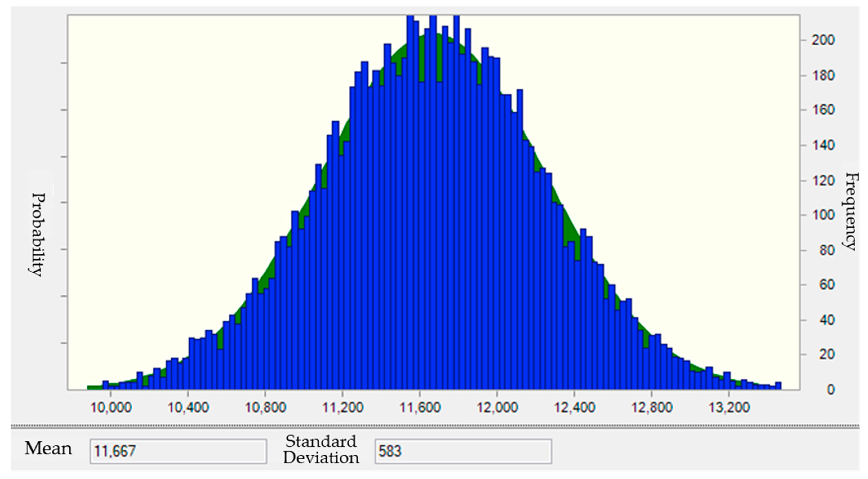Click the horizontal splitter above the Mean row
The width and height of the screenshot is (868, 479).
pyautogui.click(x=435, y=427)
